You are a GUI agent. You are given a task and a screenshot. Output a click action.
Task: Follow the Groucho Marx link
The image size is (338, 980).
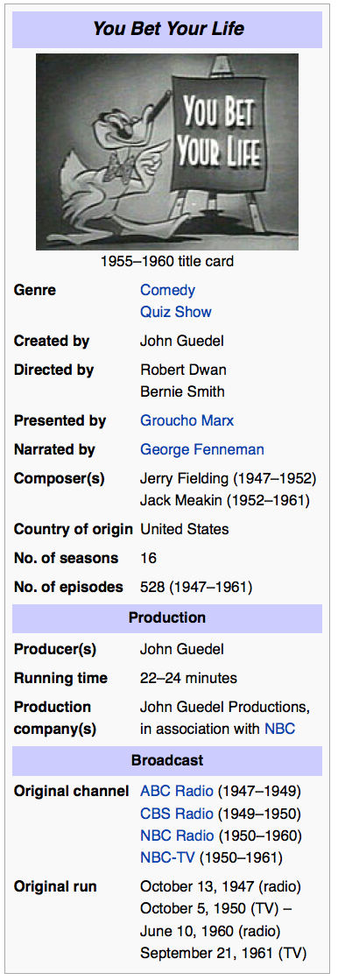coord(187,420)
